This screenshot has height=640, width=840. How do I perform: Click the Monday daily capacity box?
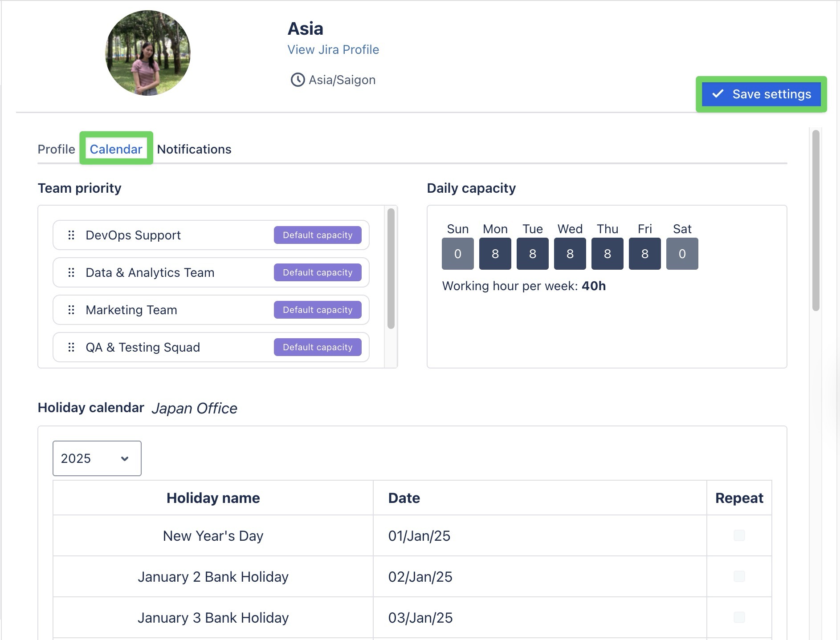495,254
